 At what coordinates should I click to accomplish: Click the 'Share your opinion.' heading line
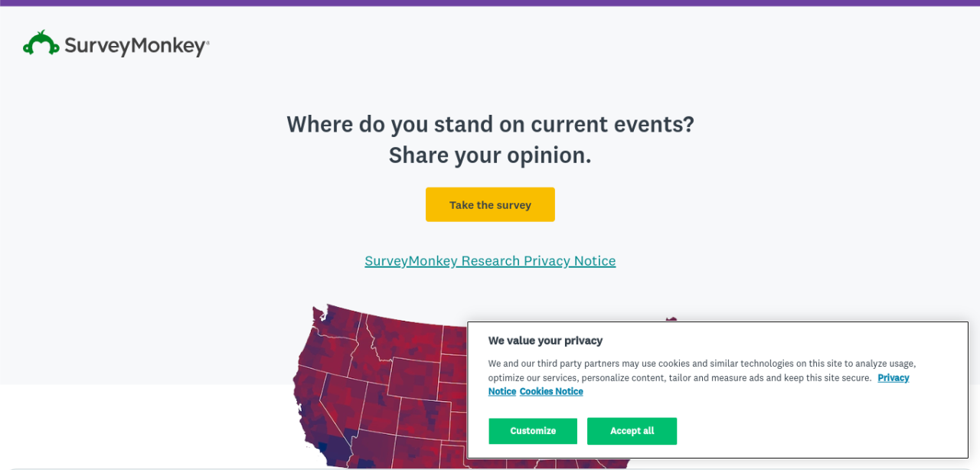(x=490, y=155)
